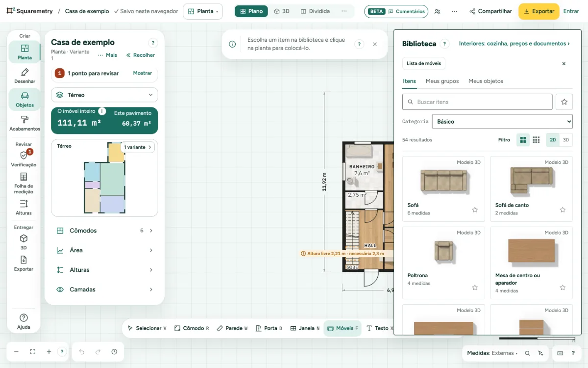Select the small grid view in library
The image size is (588, 368).
[x=536, y=140]
